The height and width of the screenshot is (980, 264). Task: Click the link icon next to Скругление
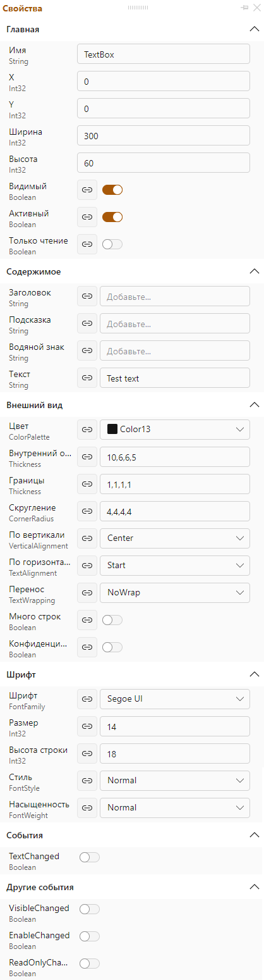(x=87, y=511)
